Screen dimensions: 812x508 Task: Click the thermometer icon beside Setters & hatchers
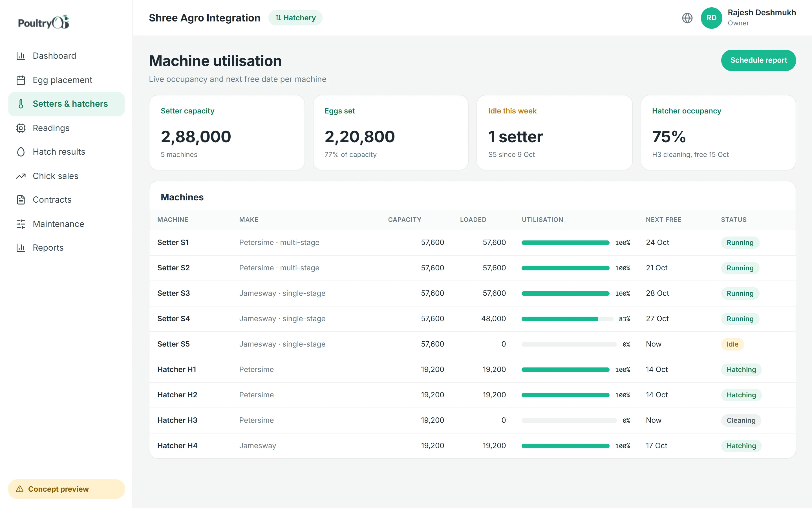(21, 104)
